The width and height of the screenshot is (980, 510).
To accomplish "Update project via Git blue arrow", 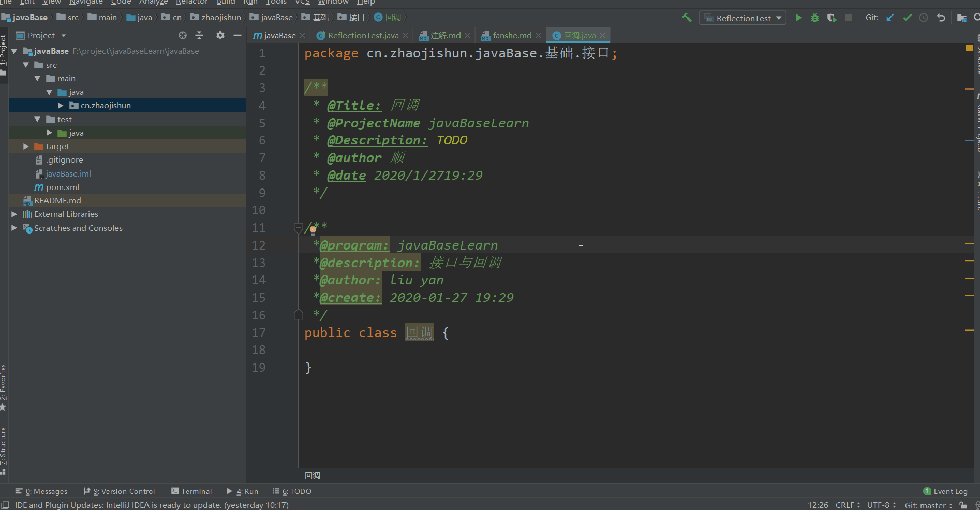I will point(890,18).
